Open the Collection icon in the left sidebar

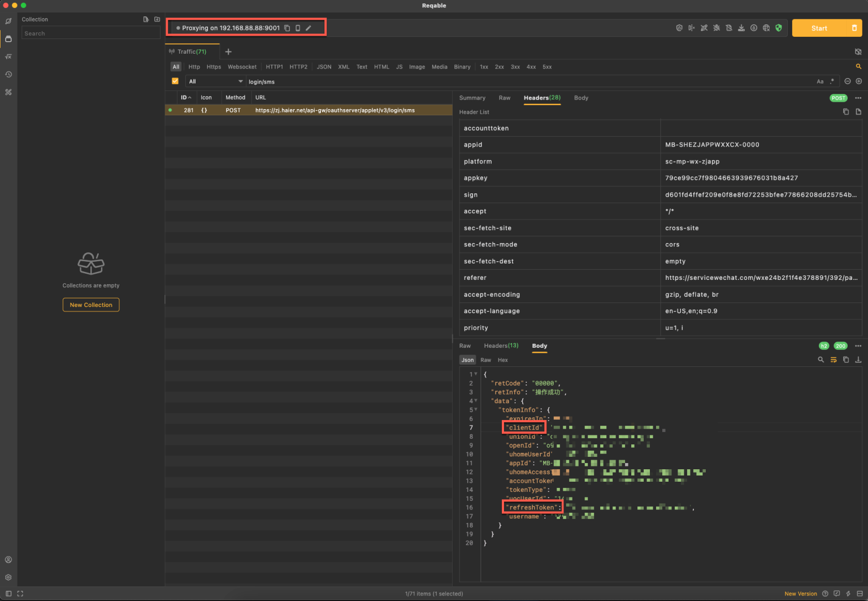pyautogui.click(x=8, y=39)
